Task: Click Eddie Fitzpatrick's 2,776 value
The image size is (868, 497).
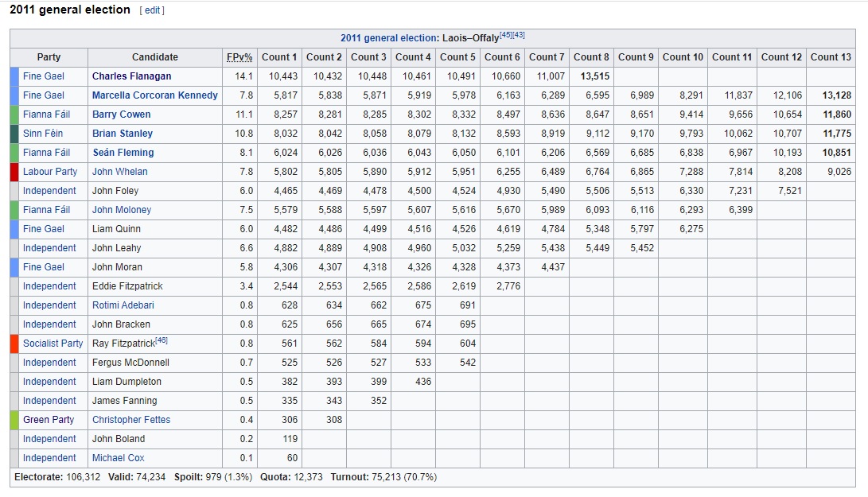Action: (508, 286)
